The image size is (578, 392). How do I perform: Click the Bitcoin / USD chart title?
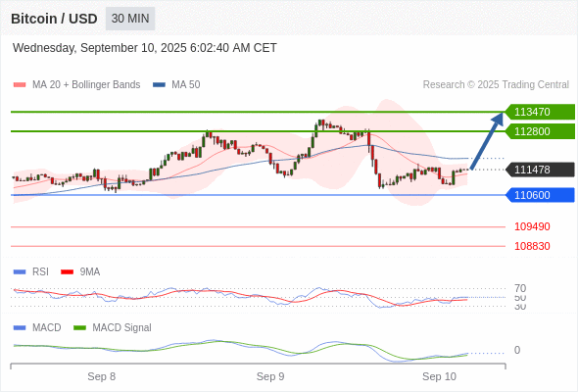(54, 19)
